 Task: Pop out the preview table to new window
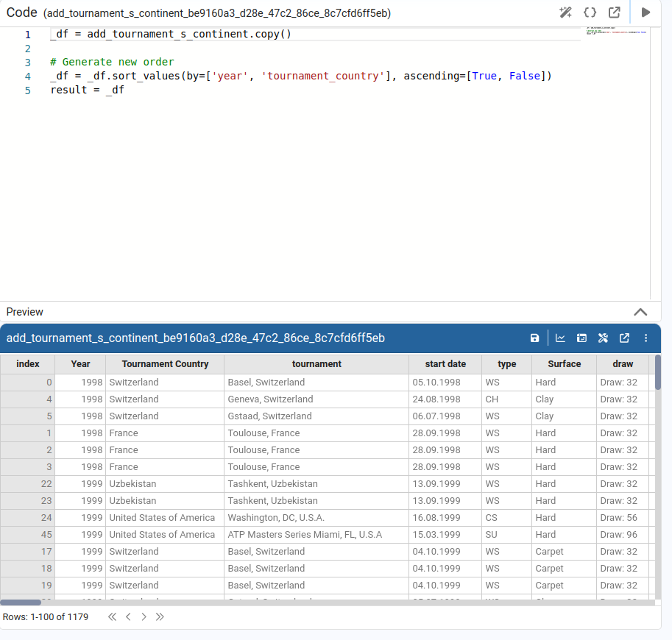624,338
